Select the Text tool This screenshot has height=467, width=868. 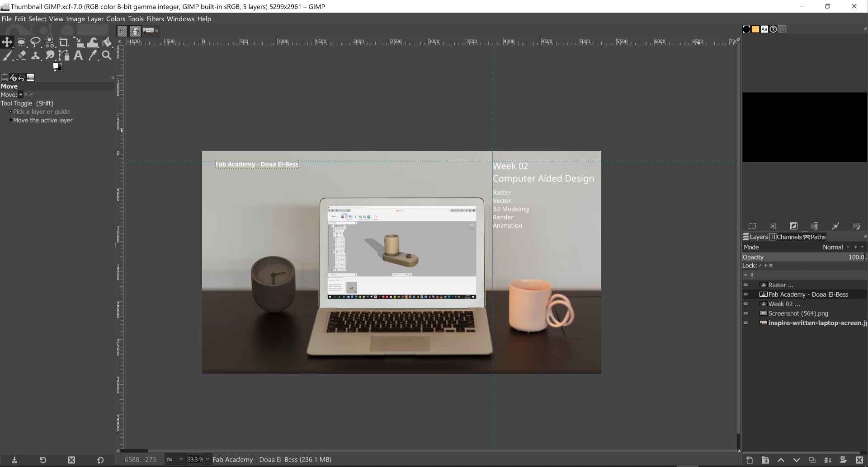78,56
